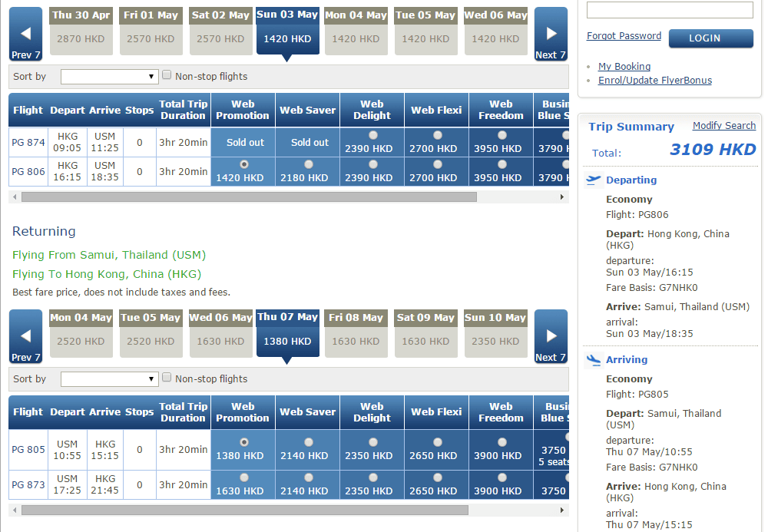Click Prev 7 arrow in departing dates
The image size is (768, 532).
(x=25, y=35)
